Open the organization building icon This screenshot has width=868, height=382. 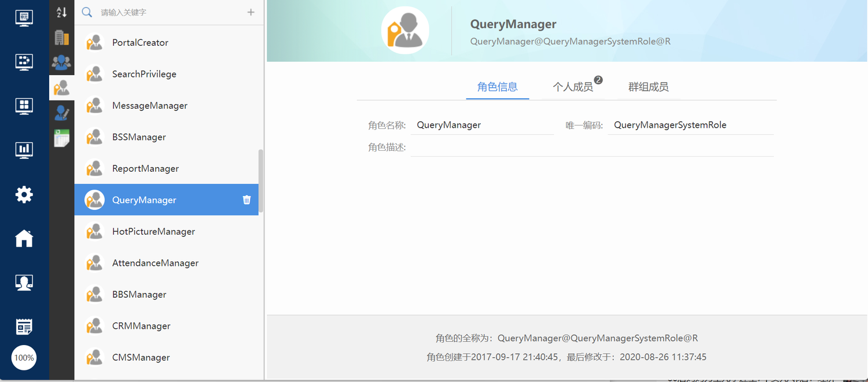click(x=61, y=38)
